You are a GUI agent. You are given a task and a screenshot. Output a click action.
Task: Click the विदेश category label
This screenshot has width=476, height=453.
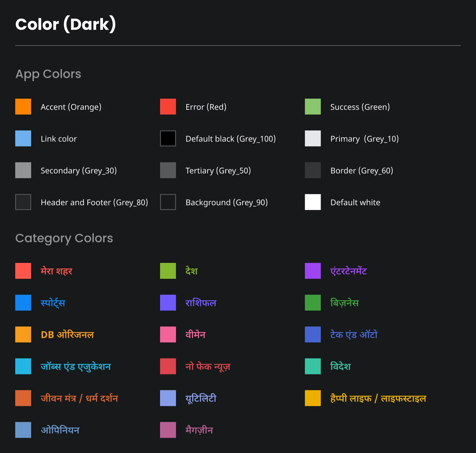[x=340, y=367]
